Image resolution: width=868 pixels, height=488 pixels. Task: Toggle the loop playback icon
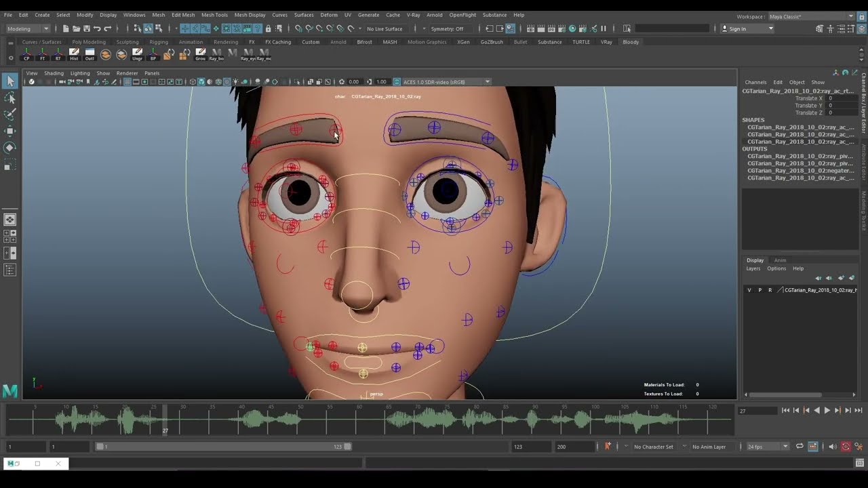800,447
